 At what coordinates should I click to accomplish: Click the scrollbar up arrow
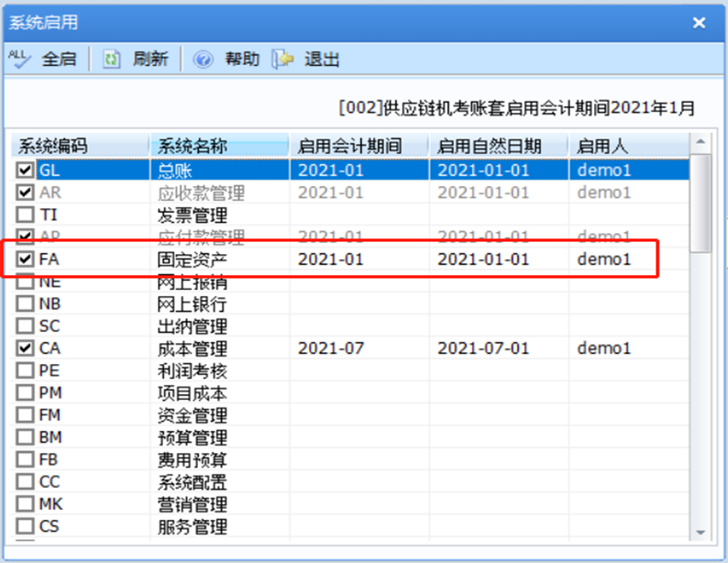pos(700,141)
